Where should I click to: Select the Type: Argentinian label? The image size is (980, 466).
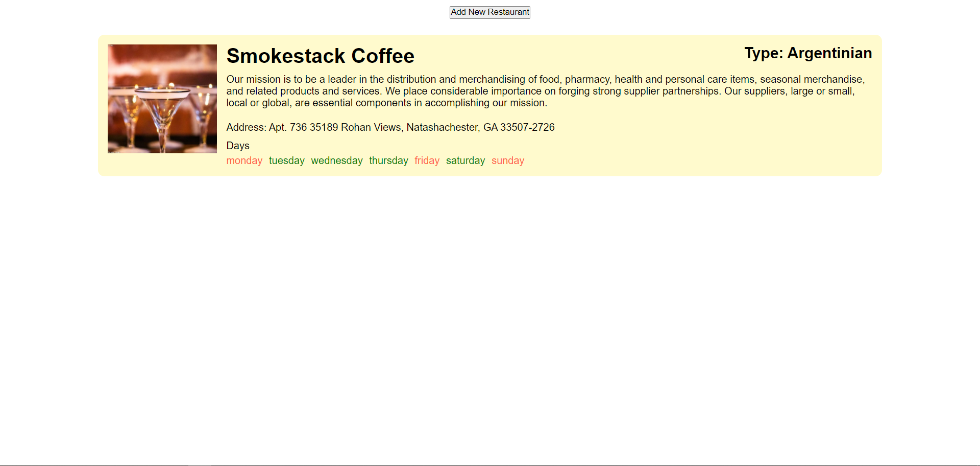[807, 53]
